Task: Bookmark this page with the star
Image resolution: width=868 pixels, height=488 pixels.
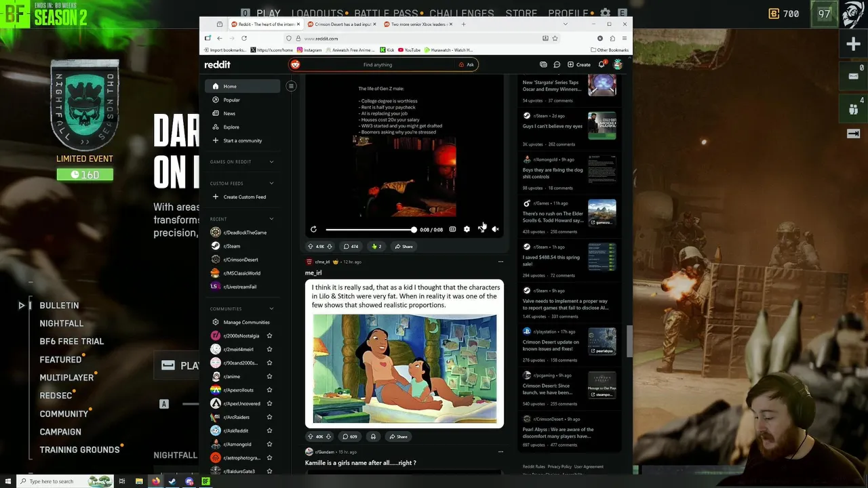Action: coord(555,38)
